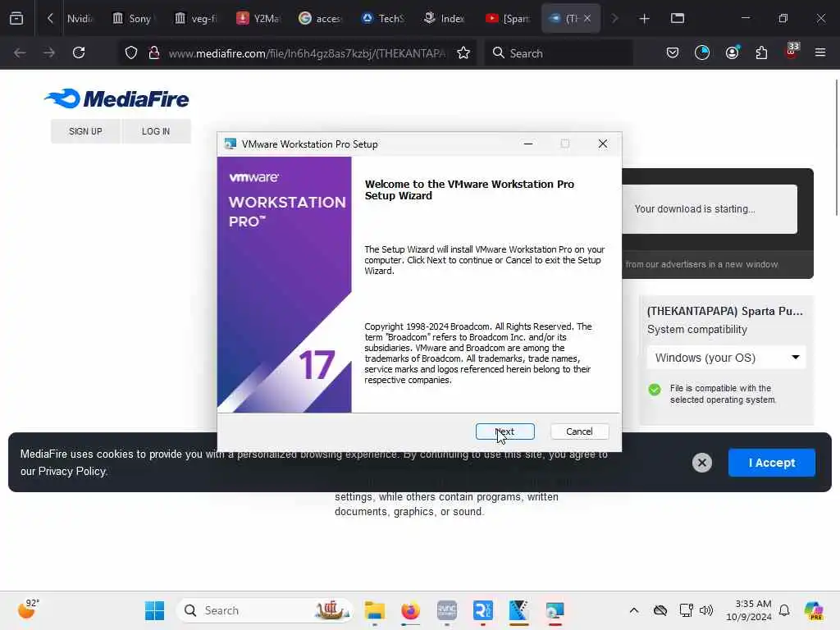This screenshot has height=630, width=840.
Task: Switch to the Index tab
Action: tap(445, 18)
